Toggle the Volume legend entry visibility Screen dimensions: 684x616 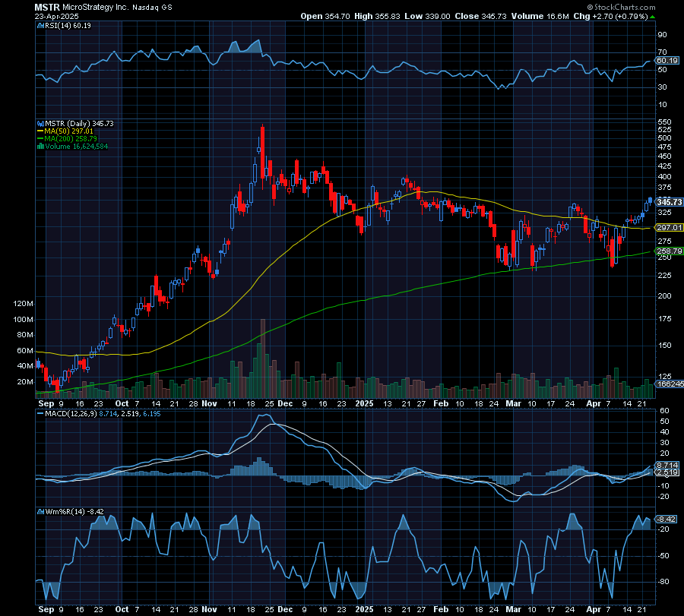[76, 146]
